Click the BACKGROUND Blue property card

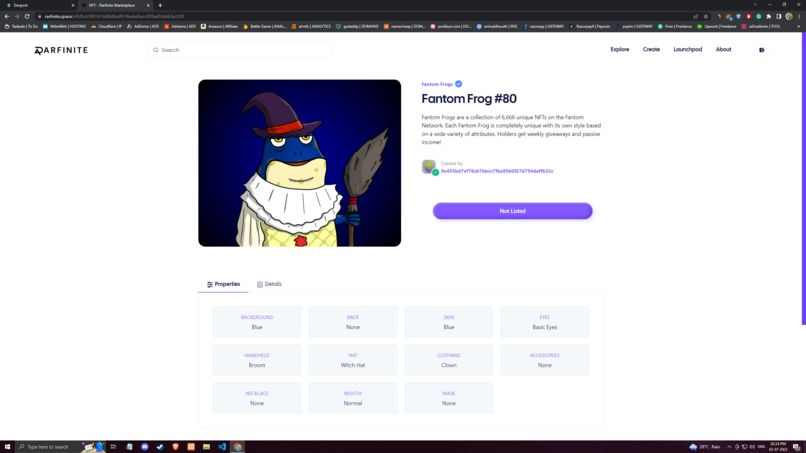pos(257,322)
